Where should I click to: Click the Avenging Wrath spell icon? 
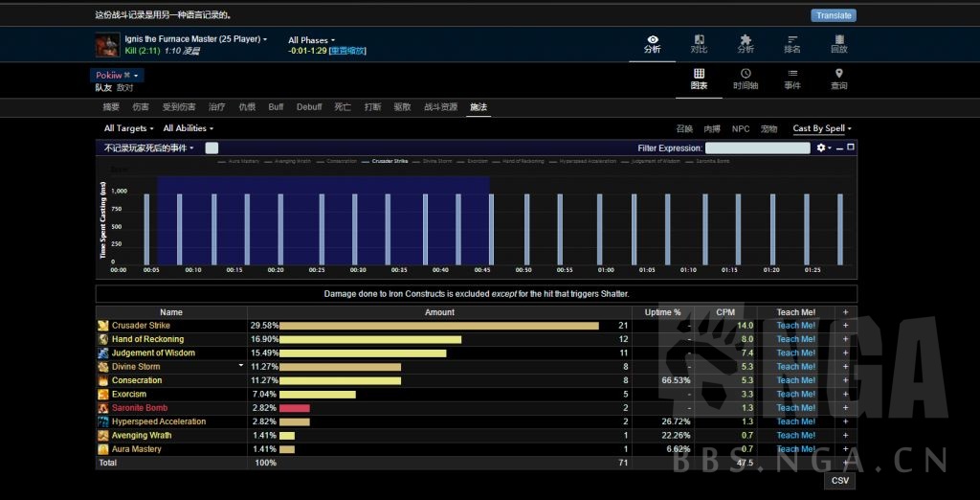click(x=103, y=436)
